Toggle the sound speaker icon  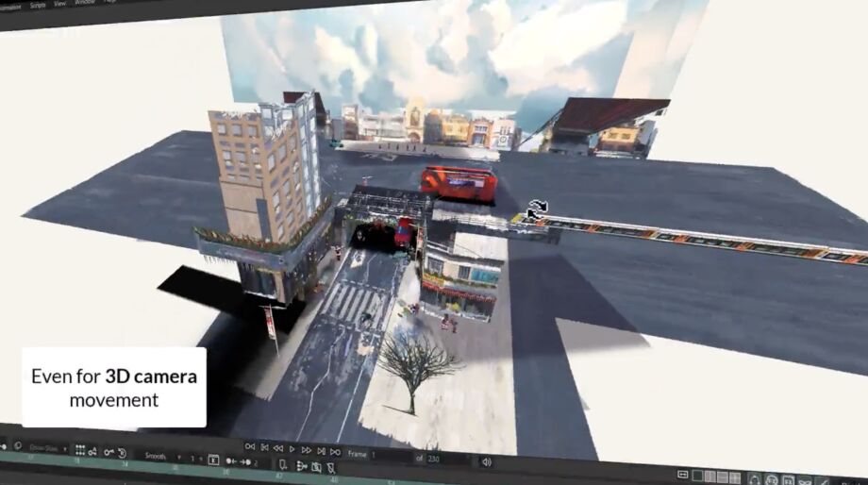tap(486, 461)
